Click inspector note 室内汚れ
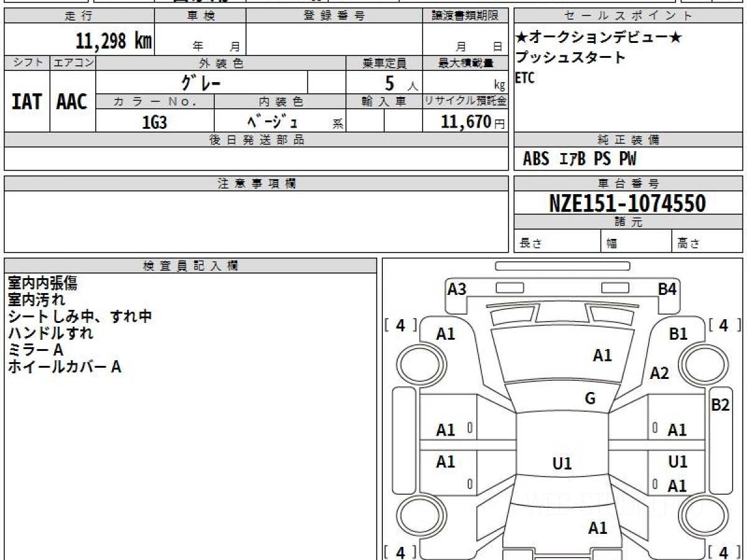The width and height of the screenshot is (747, 560). (36, 300)
